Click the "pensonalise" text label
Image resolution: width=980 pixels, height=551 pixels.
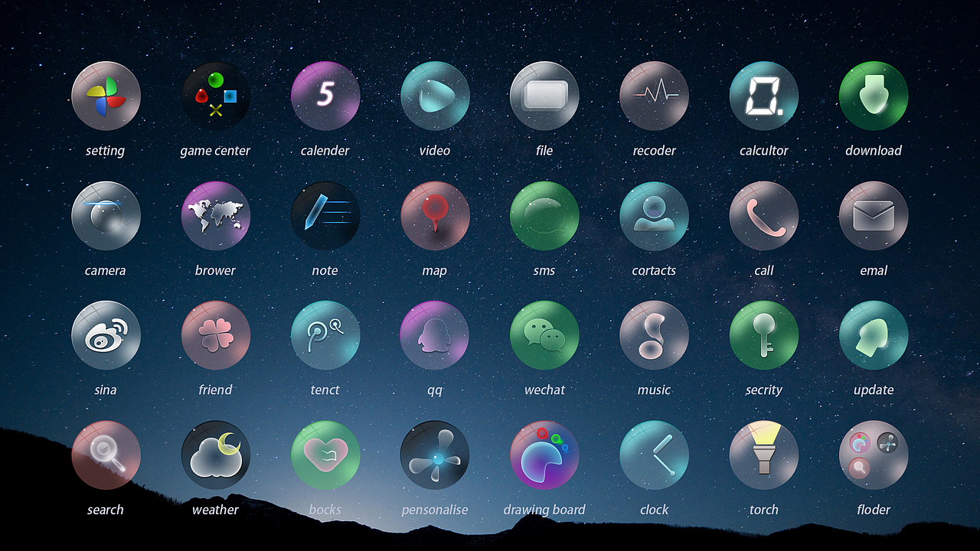click(x=435, y=510)
